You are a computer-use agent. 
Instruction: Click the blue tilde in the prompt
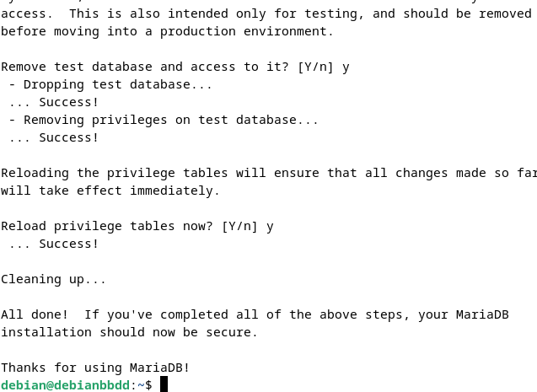point(141,385)
